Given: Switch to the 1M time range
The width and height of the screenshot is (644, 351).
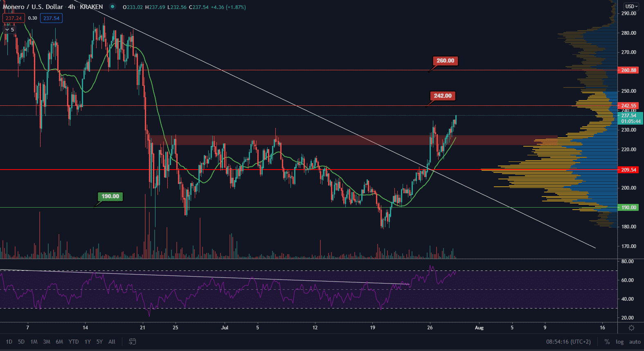Looking at the screenshot, I should pyautogui.click(x=34, y=342).
